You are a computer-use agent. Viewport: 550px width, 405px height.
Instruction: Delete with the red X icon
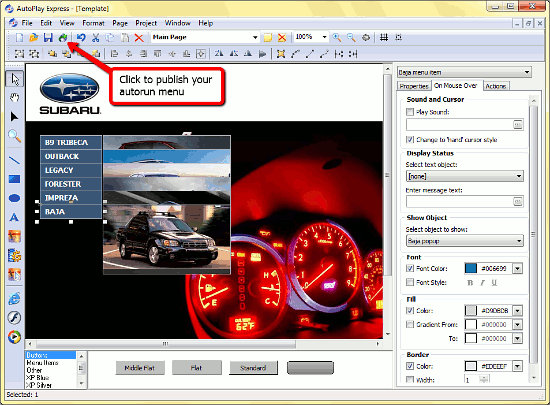pos(139,38)
